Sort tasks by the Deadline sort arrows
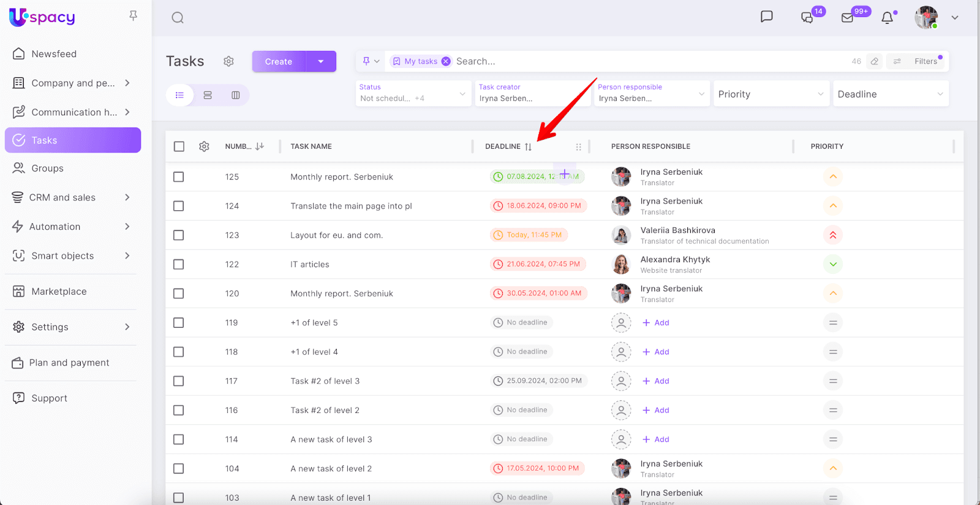 click(x=528, y=146)
